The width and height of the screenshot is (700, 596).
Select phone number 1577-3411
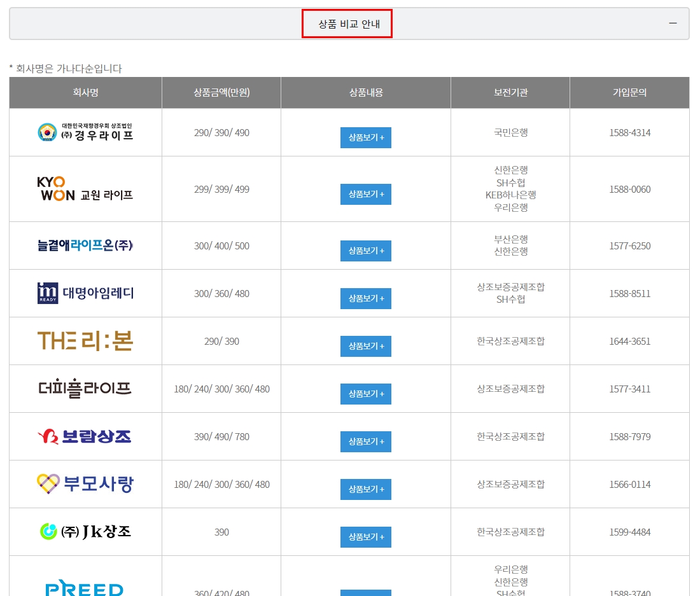[629, 389]
